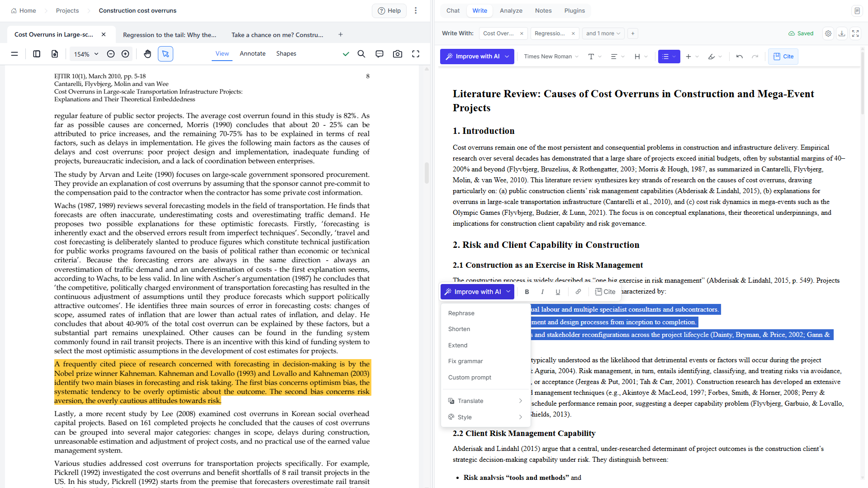Viewport: 868px width, 488px height.
Task: Download the written document
Action: 842,33
